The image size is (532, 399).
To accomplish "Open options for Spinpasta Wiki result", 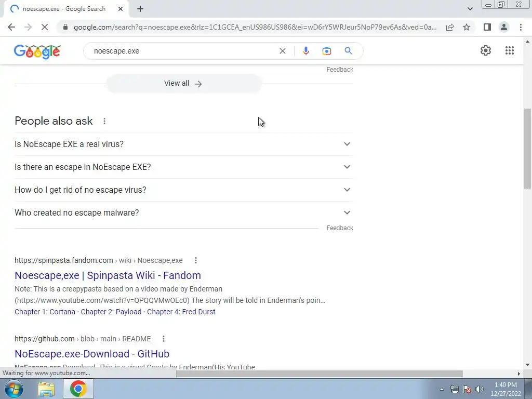I will [196, 260].
